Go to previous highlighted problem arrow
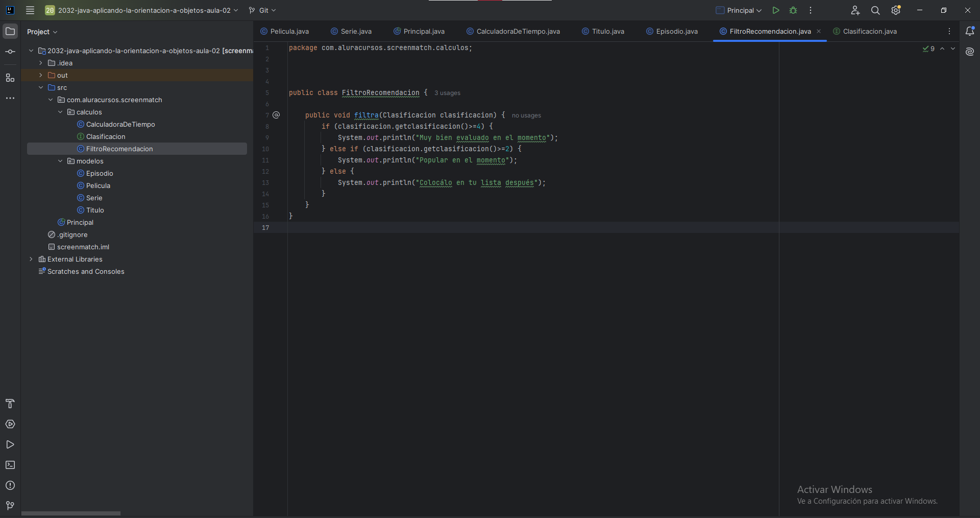 [x=942, y=49]
